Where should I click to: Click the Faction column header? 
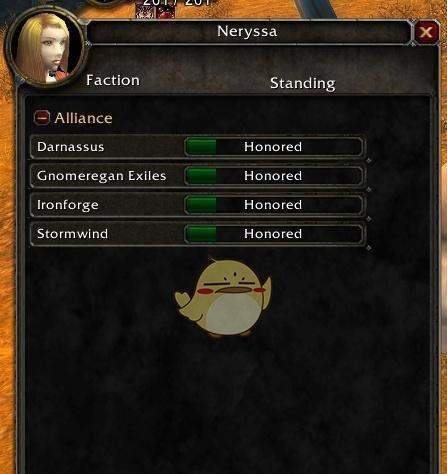click(x=113, y=80)
